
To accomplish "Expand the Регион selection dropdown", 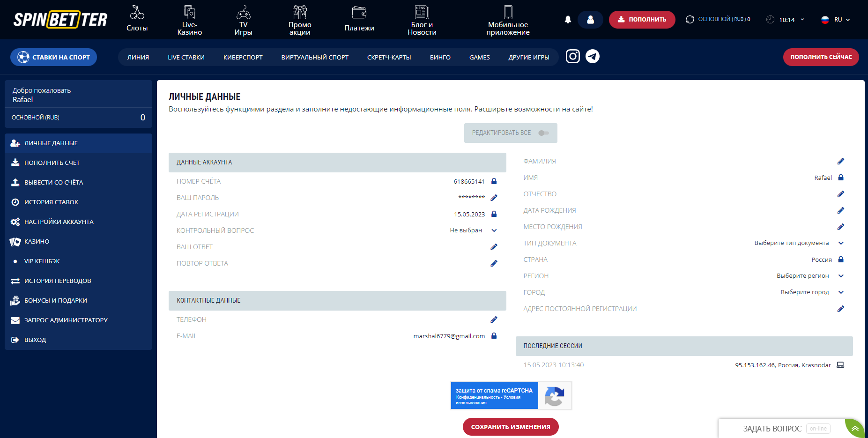I will tap(840, 276).
